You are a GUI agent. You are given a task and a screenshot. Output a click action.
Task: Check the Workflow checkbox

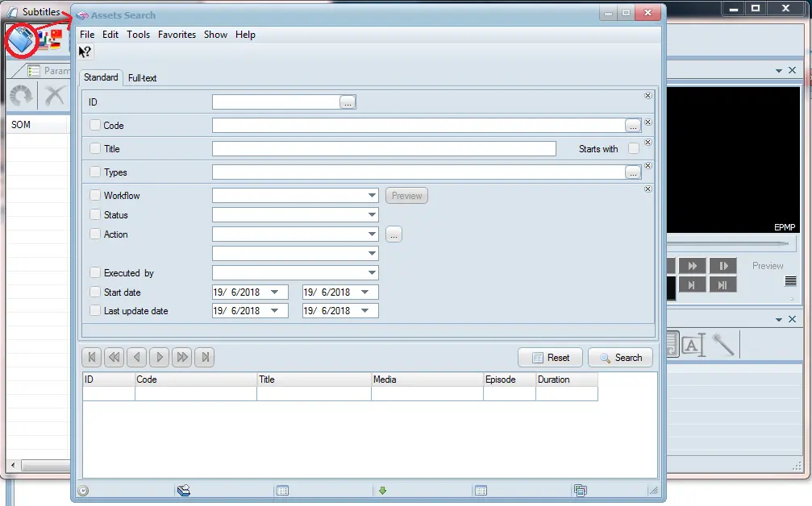(x=95, y=196)
